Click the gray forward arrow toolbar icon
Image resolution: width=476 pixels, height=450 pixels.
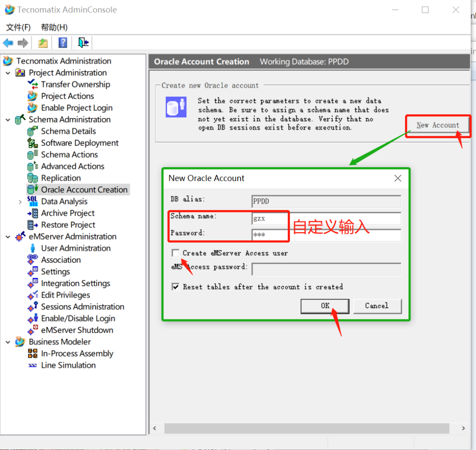23,43
